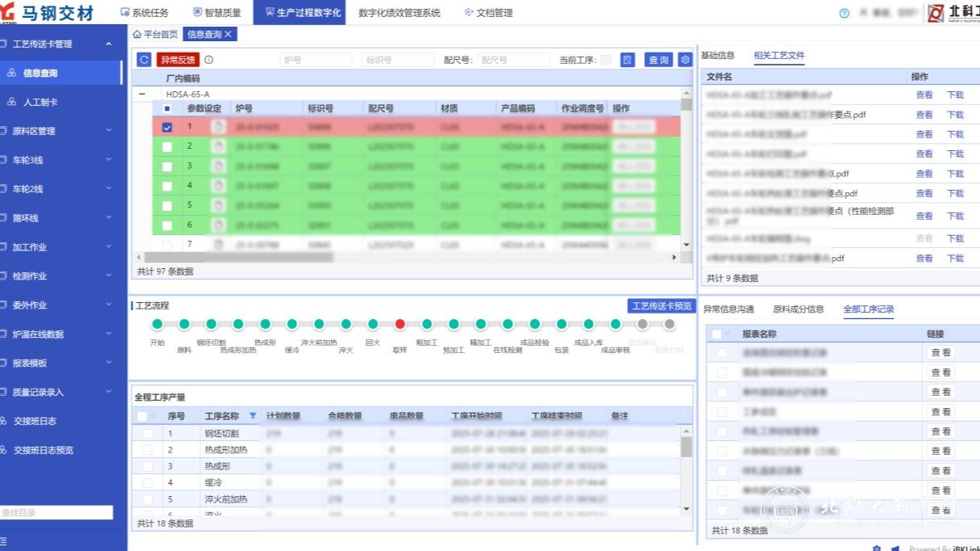Click the red 取样 process step node

pyautogui.click(x=400, y=324)
